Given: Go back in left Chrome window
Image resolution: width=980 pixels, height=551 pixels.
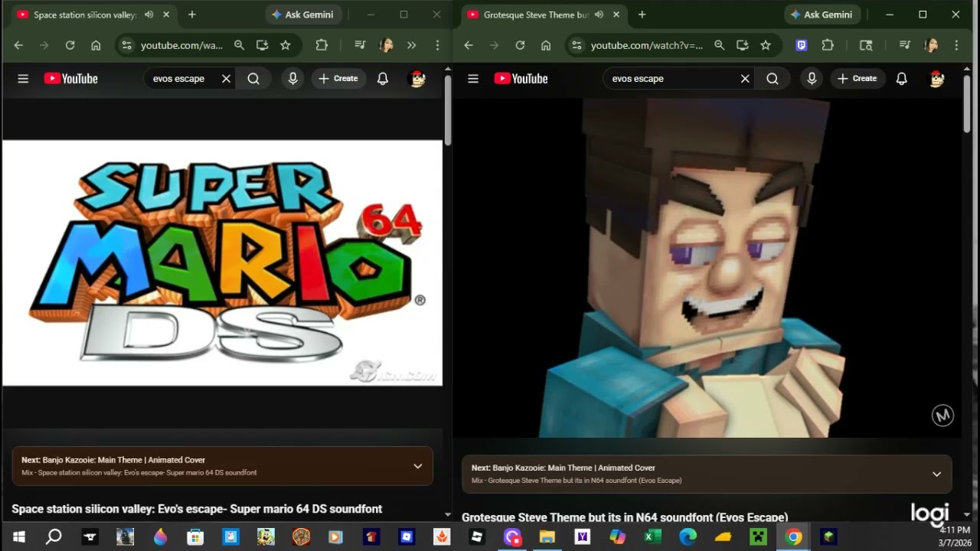Looking at the screenshot, I should [18, 45].
